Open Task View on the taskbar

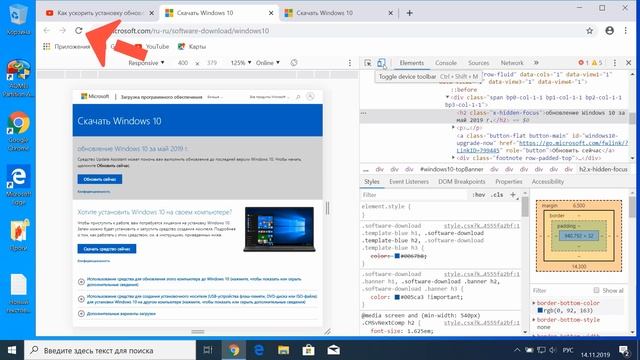208,350
